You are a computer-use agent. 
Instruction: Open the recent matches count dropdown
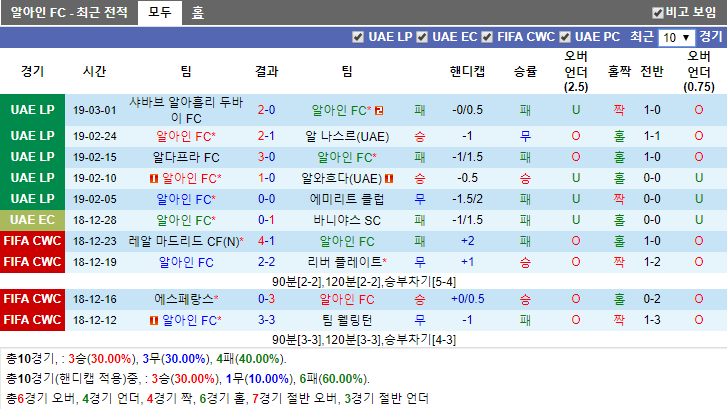click(x=676, y=38)
